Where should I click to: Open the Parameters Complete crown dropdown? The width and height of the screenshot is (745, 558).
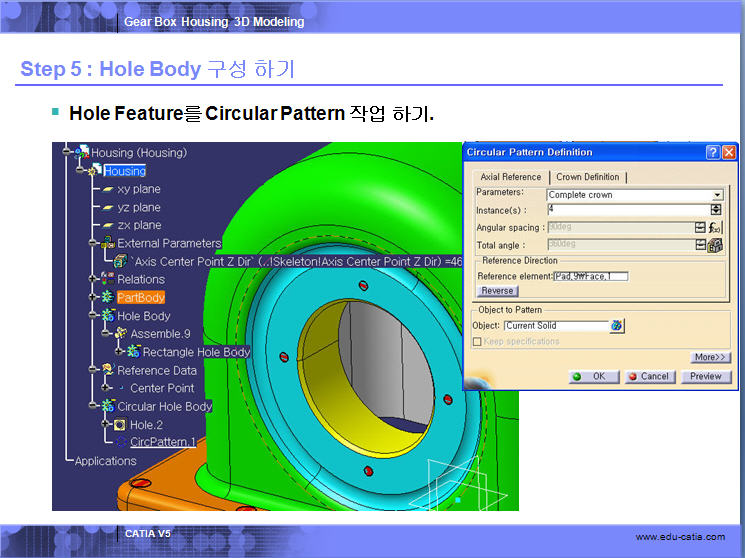click(717, 195)
